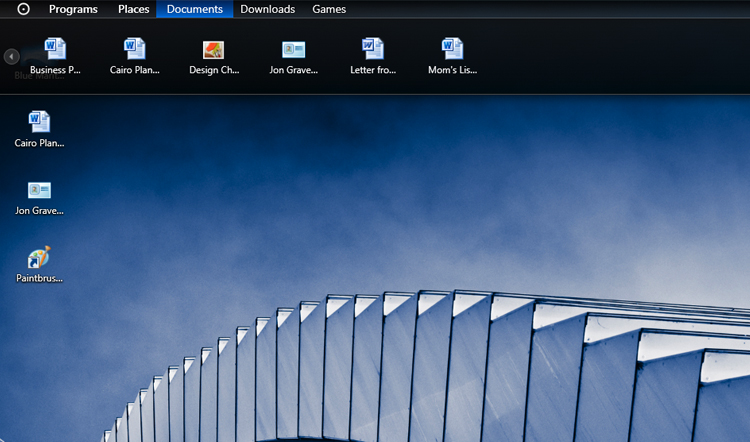Viewport: 750px width, 442px height.
Task: Open the Places menu
Action: tap(133, 9)
